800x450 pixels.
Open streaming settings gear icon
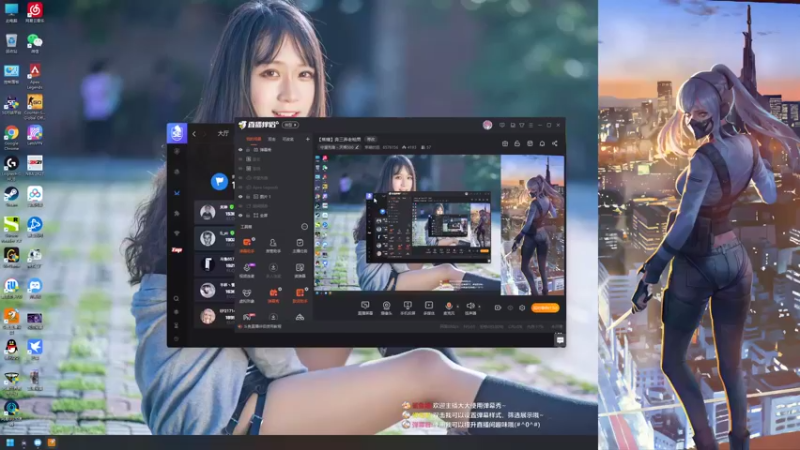(x=522, y=308)
